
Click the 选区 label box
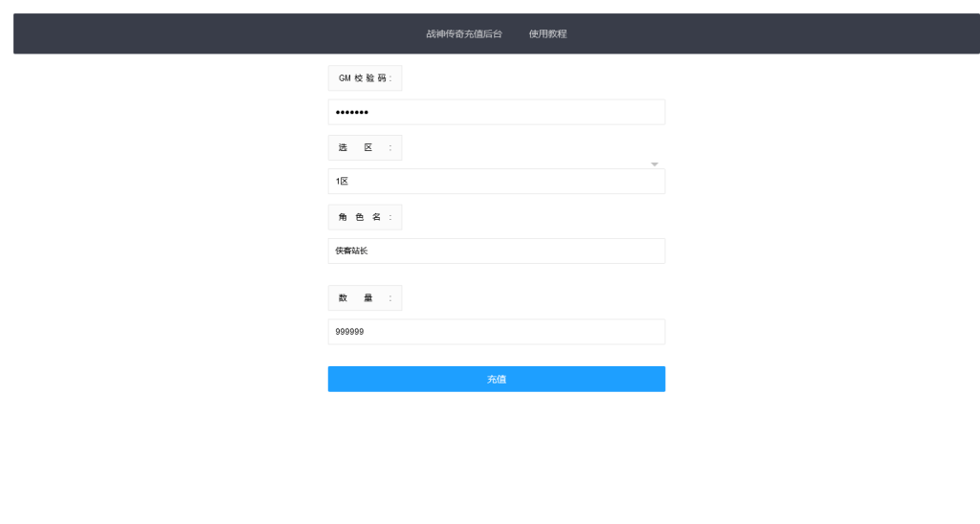[365, 148]
